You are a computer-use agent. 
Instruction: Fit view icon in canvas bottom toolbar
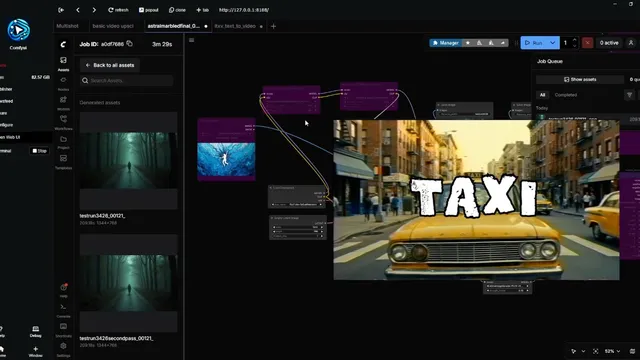click(x=596, y=351)
